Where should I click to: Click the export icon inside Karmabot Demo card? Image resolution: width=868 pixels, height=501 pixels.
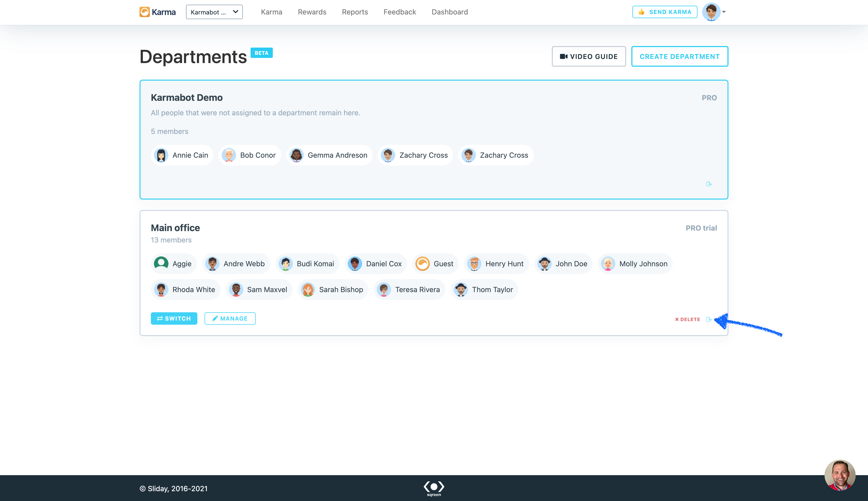pyautogui.click(x=709, y=184)
